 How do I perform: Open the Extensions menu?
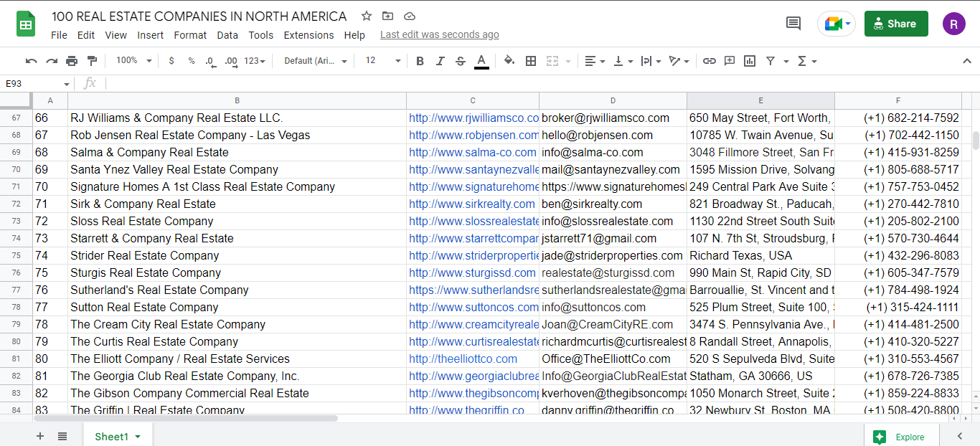pos(308,35)
